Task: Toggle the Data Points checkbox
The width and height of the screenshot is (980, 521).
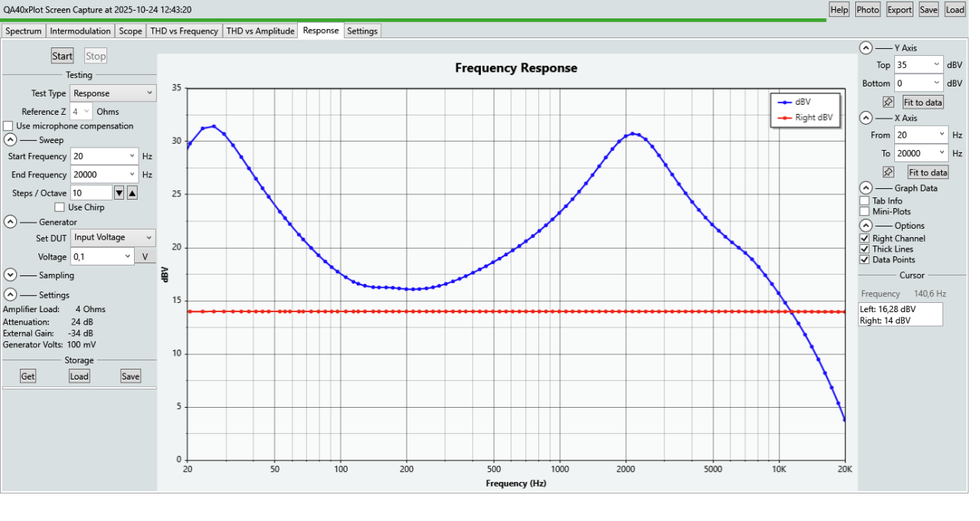Action: click(x=864, y=260)
